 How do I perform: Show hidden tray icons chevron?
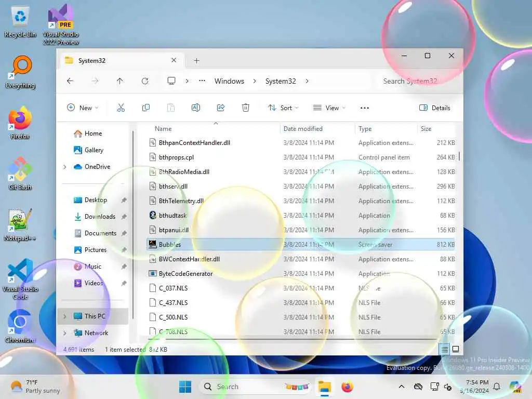click(x=402, y=387)
